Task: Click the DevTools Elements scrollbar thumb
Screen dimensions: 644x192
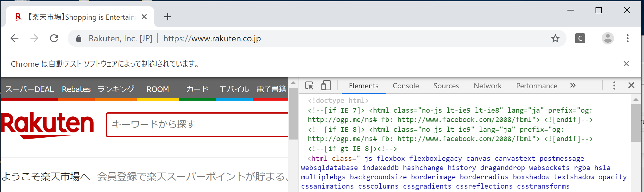Action: (x=636, y=123)
